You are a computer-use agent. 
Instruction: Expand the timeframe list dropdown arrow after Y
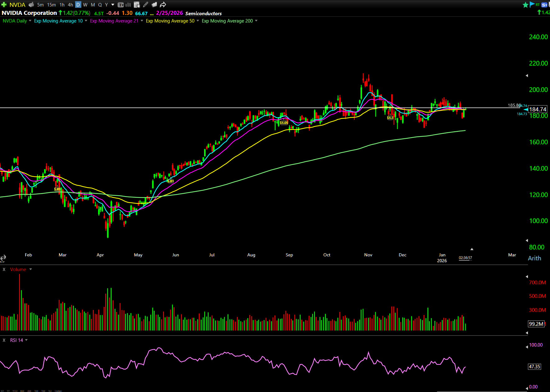coord(113,5)
